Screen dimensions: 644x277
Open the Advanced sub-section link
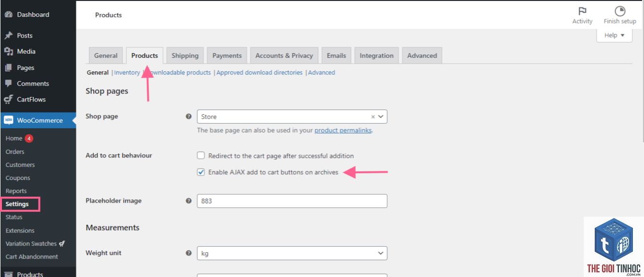pyautogui.click(x=322, y=72)
